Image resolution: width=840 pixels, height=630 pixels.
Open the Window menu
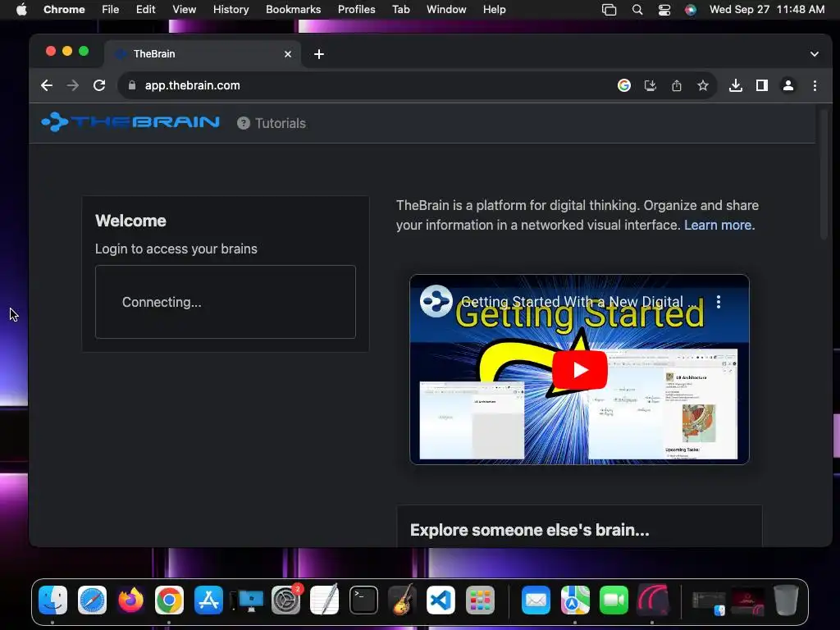pos(446,10)
